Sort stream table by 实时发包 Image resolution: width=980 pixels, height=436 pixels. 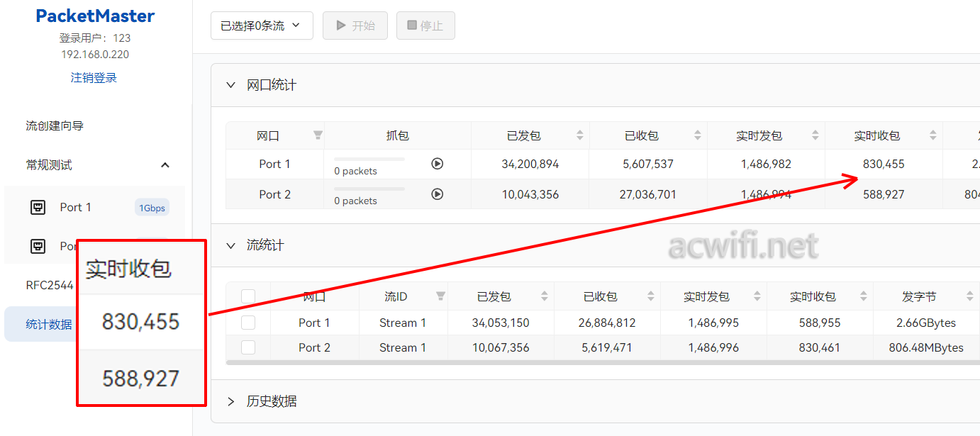coord(757,296)
